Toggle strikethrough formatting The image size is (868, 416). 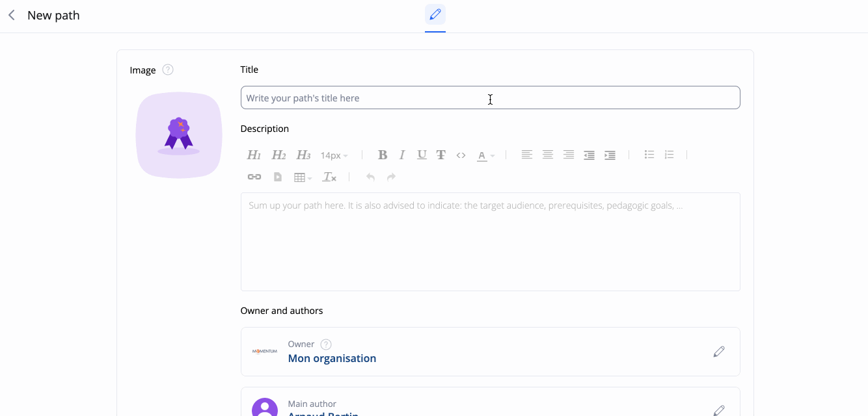441,155
